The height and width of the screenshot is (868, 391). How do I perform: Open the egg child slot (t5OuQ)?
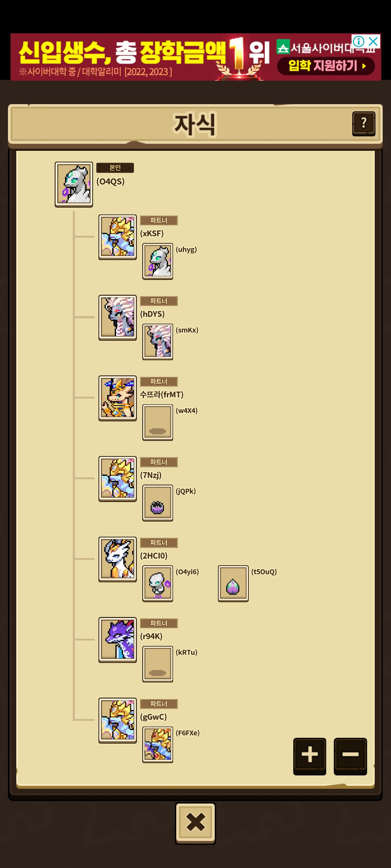click(233, 584)
